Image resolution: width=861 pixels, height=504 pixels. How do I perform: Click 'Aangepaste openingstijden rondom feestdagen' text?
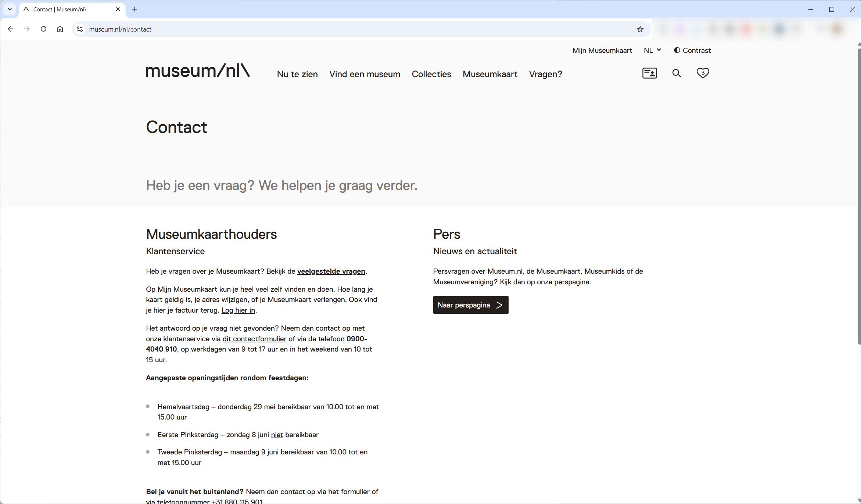click(x=227, y=378)
